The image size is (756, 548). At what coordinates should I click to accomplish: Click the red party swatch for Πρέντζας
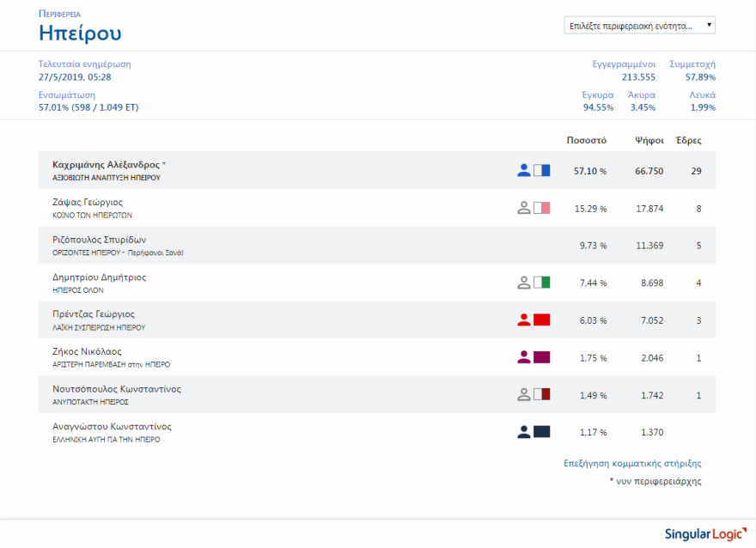pyautogui.click(x=541, y=320)
